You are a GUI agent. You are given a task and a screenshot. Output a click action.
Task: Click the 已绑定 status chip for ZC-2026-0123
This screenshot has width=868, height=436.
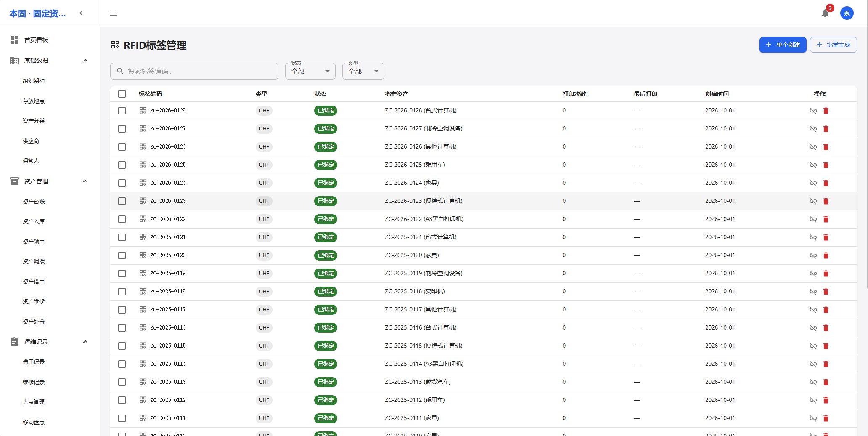pos(325,201)
